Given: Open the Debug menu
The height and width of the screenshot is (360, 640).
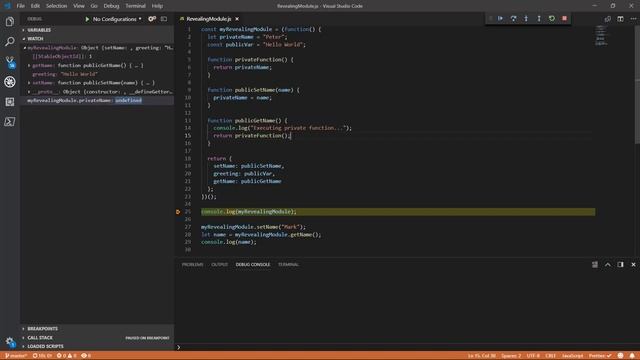Looking at the screenshot, I should (x=111, y=6).
